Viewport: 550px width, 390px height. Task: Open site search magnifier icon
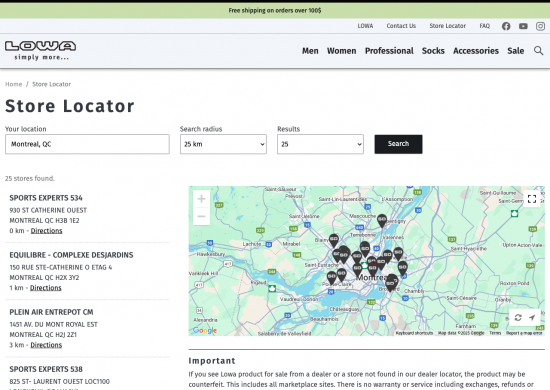click(x=538, y=51)
